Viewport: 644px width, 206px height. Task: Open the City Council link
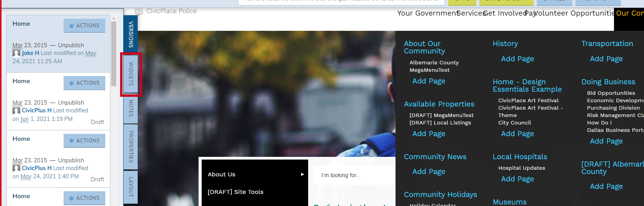(x=514, y=123)
